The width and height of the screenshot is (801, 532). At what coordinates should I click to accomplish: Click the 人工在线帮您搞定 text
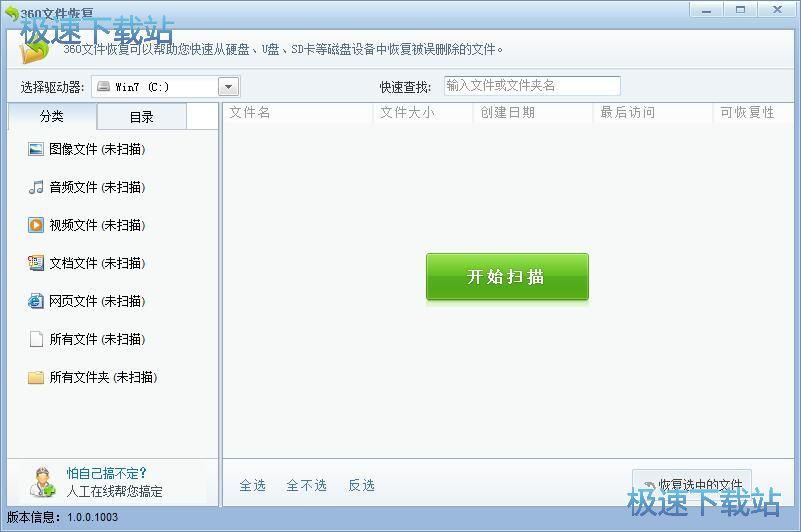(x=114, y=491)
